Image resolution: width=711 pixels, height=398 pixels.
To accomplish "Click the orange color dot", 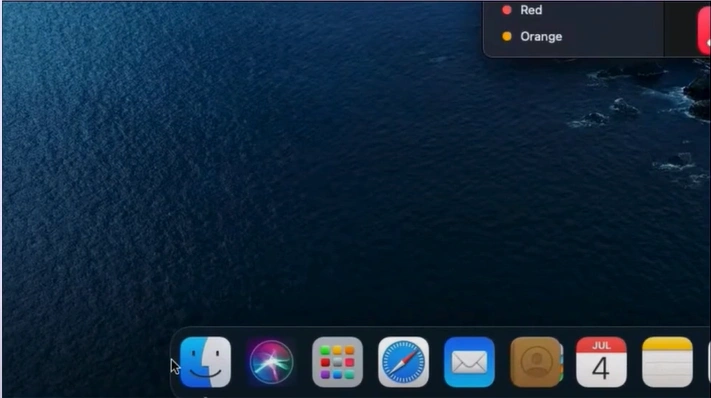I will (x=507, y=36).
